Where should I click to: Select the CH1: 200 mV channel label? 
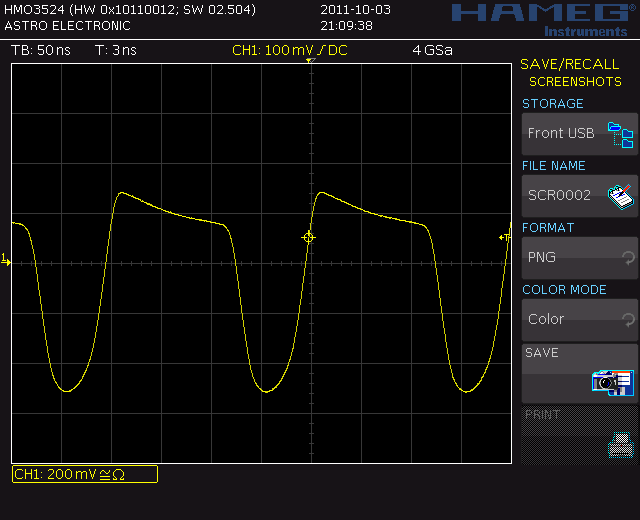(x=84, y=474)
